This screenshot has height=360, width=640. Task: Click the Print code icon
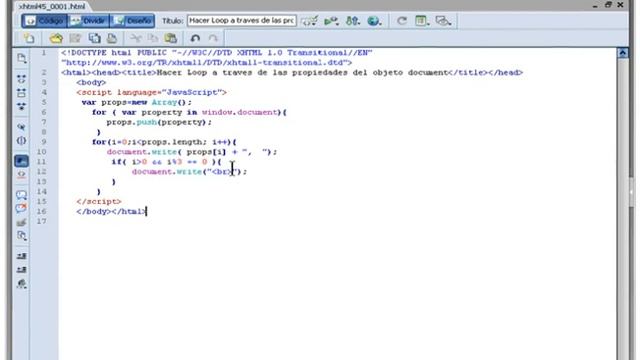pos(112,38)
